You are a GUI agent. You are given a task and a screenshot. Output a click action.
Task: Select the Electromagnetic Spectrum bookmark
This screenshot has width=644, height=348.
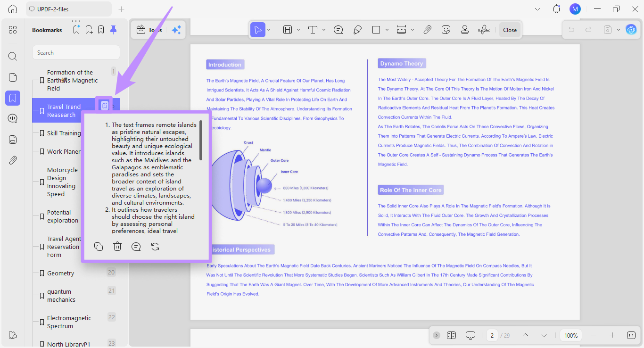(x=75, y=322)
